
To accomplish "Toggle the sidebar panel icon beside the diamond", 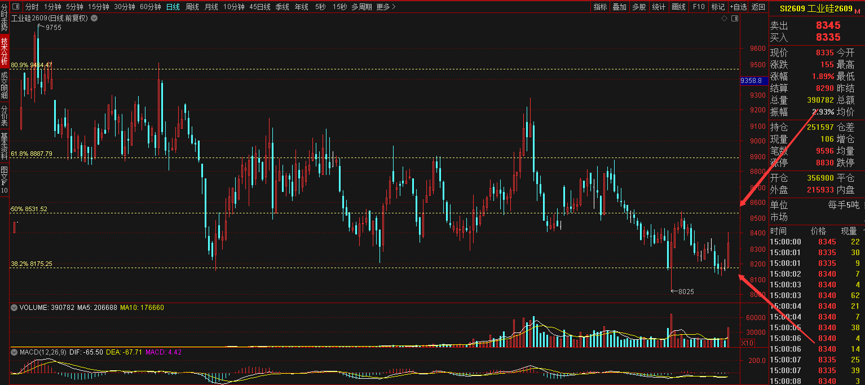I will point(734,18).
